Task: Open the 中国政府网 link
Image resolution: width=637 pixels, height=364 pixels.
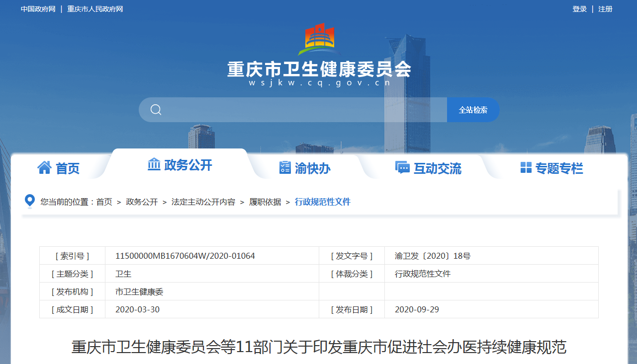Action: (x=38, y=9)
